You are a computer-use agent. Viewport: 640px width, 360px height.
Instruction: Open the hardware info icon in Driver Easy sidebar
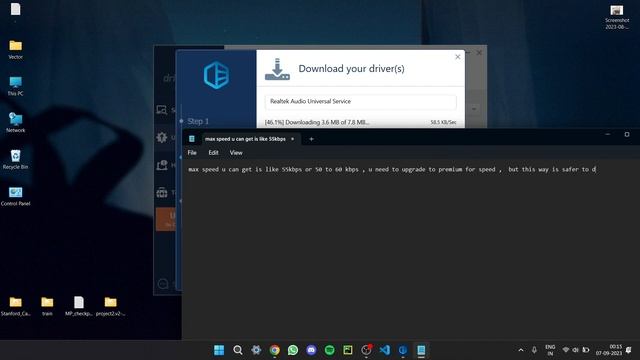tap(162, 165)
